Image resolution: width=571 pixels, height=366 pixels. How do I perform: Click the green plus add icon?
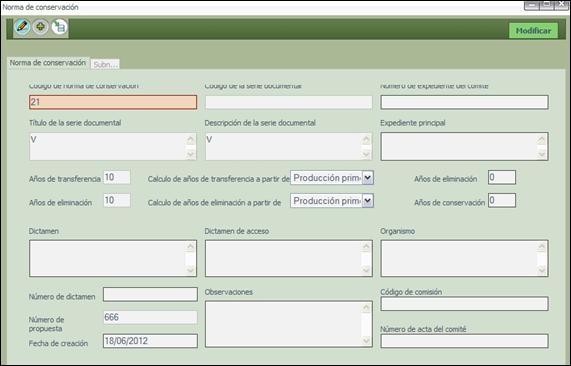click(40, 27)
